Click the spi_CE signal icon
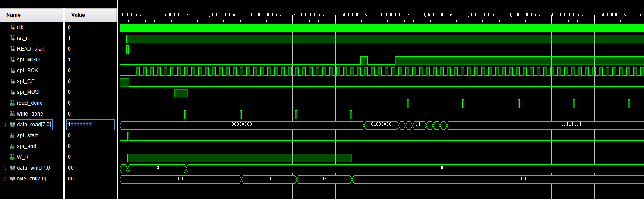Image resolution: width=644 pixels, height=199 pixels. coord(12,81)
